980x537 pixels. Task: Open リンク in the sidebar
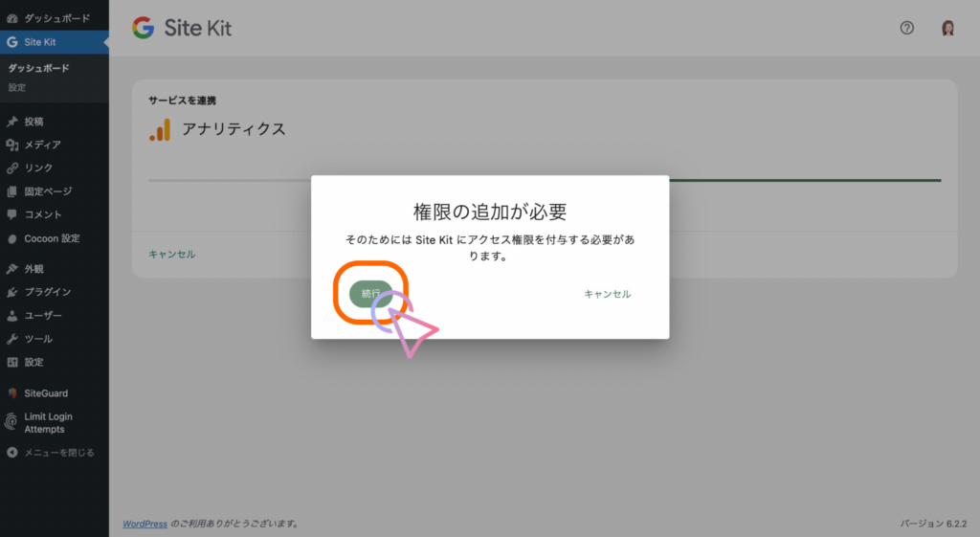click(x=38, y=168)
